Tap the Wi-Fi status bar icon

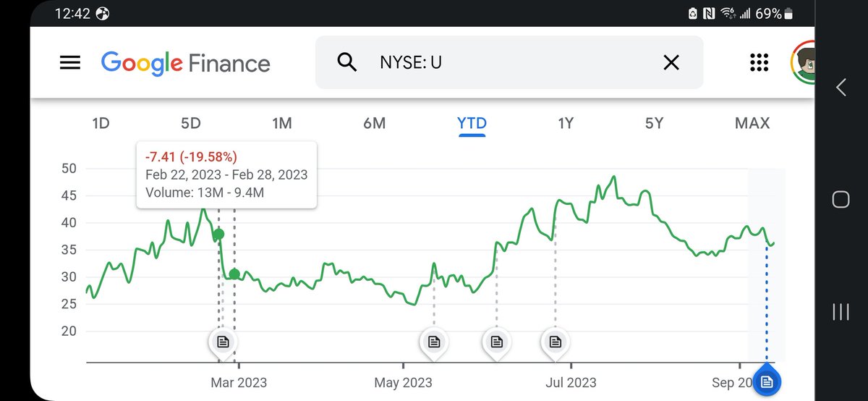tap(728, 14)
